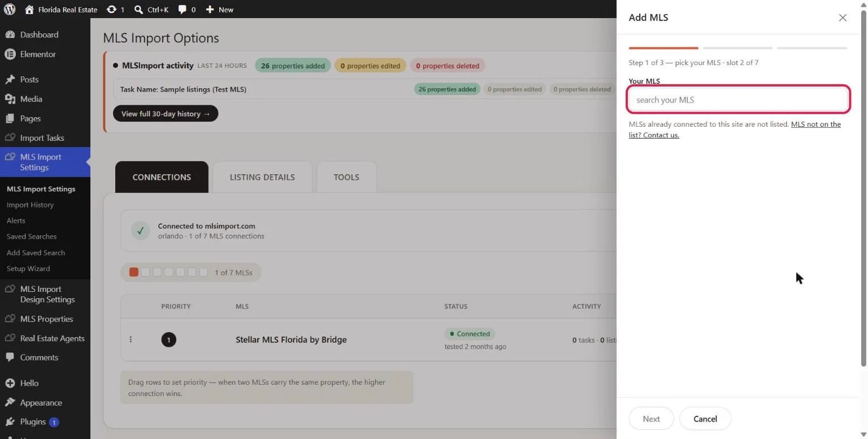Click the Posts pushpin icon

point(10,80)
